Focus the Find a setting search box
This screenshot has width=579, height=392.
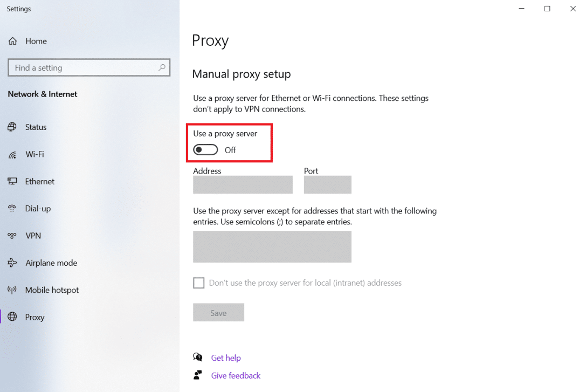[89, 67]
